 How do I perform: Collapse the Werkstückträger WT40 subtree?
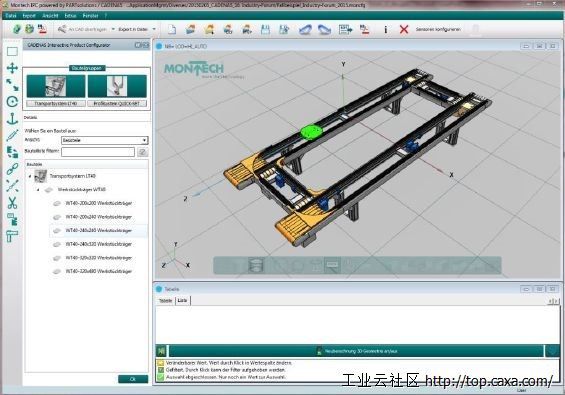(38, 190)
